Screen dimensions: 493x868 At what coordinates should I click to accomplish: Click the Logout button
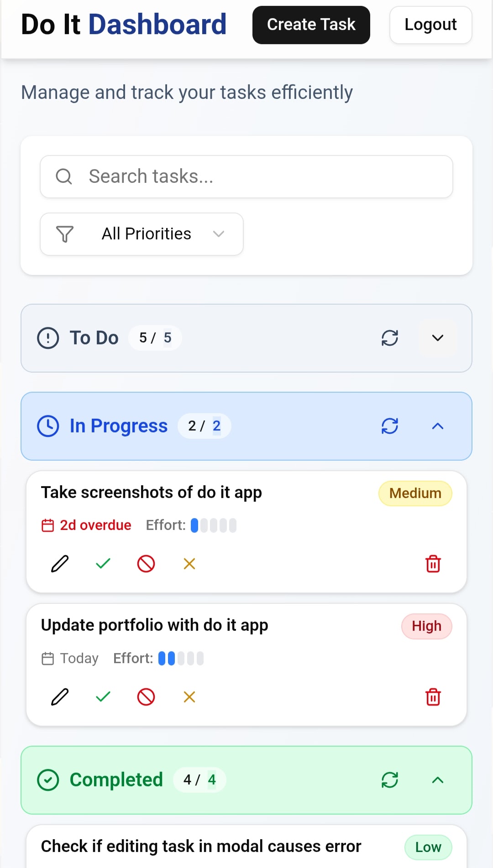(x=430, y=25)
